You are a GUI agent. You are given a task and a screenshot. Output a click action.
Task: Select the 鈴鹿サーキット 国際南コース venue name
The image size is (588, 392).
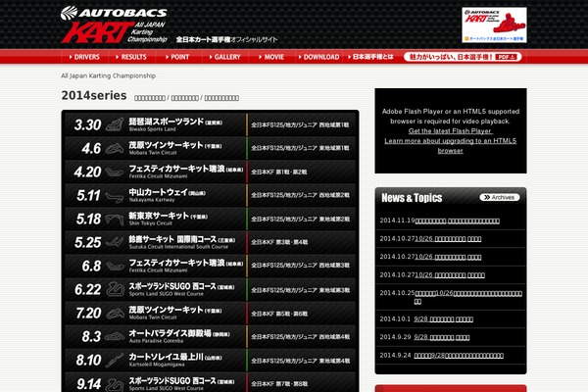click(172, 239)
